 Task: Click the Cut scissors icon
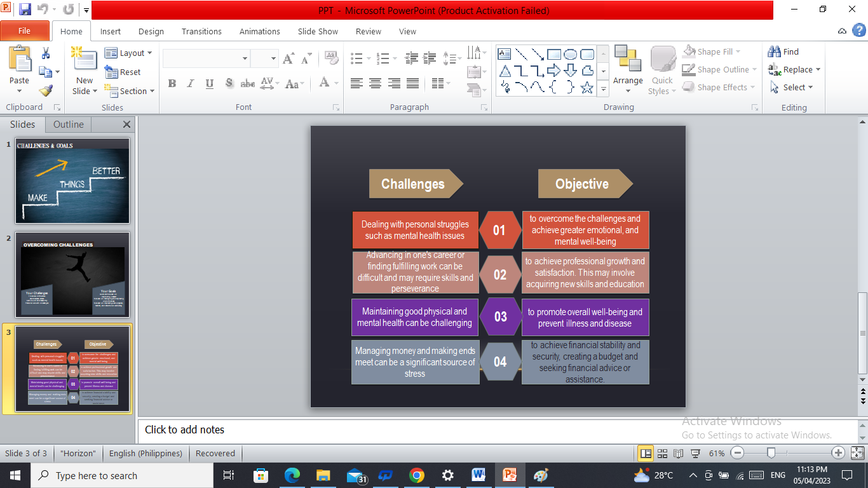click(46, 54)
